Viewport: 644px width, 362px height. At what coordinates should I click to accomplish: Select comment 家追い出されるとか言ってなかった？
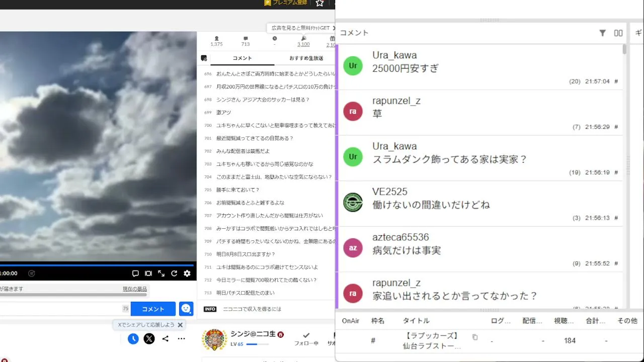[455, 296]
